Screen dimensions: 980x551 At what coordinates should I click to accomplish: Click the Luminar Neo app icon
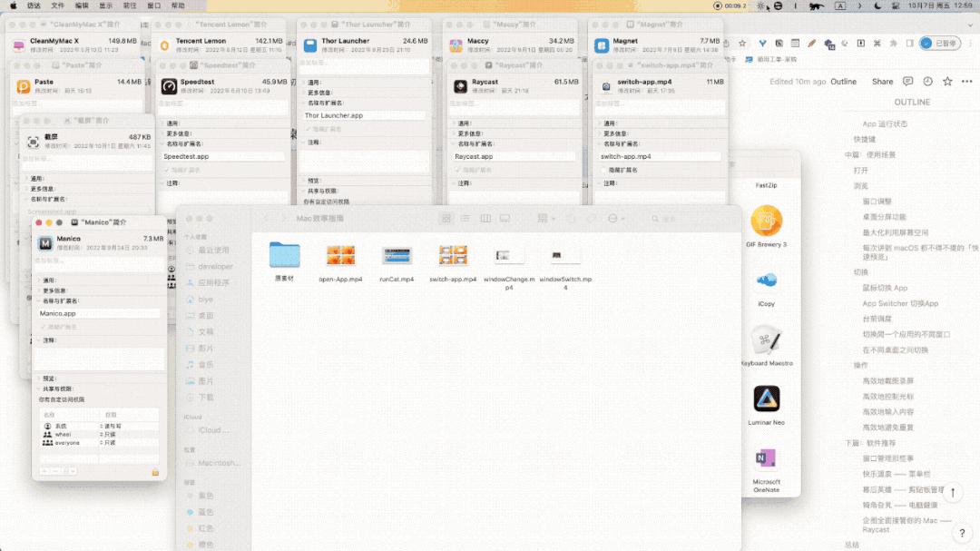coord(766,398)
